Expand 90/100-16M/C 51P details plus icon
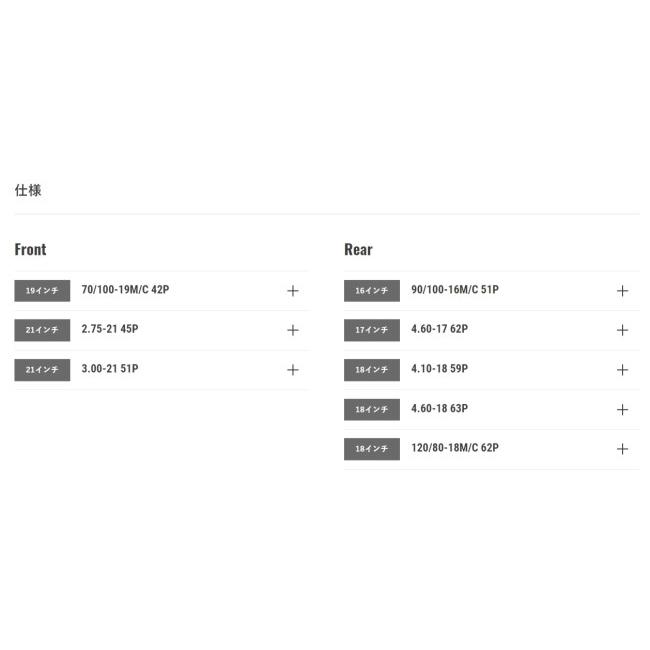The width and height of the screenshot is (650, 650). (x=622, y=291)
